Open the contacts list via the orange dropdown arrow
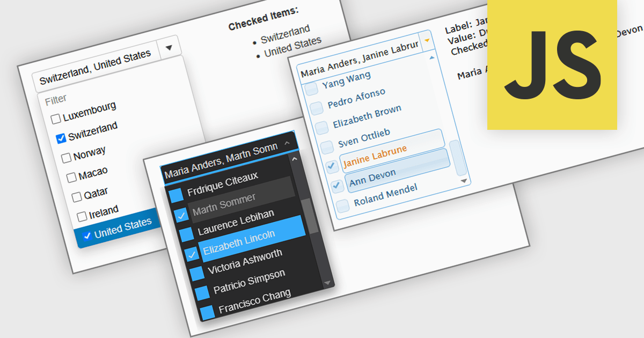644x338 pixels. (427, 40)
